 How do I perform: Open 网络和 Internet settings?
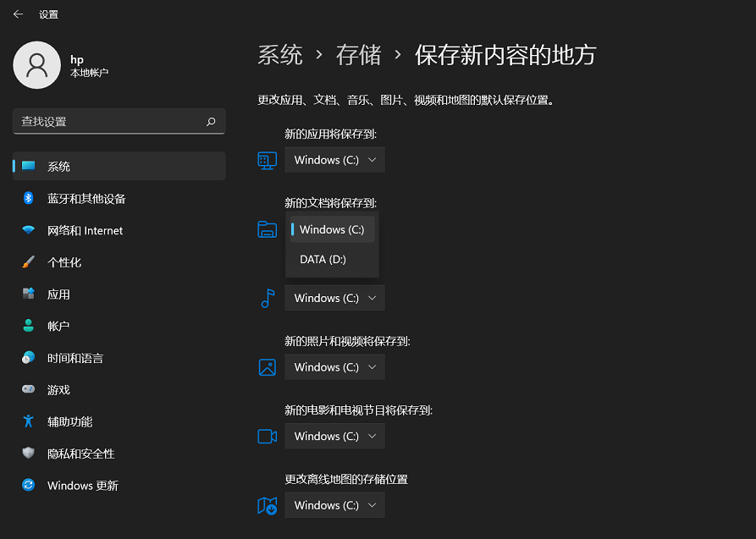[119, 230]
